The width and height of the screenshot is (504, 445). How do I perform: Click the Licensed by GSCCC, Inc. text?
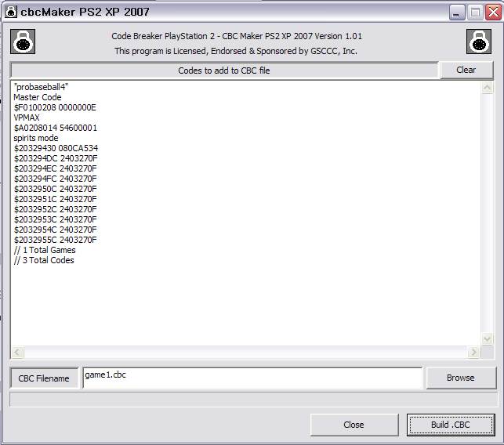point(236,51)
